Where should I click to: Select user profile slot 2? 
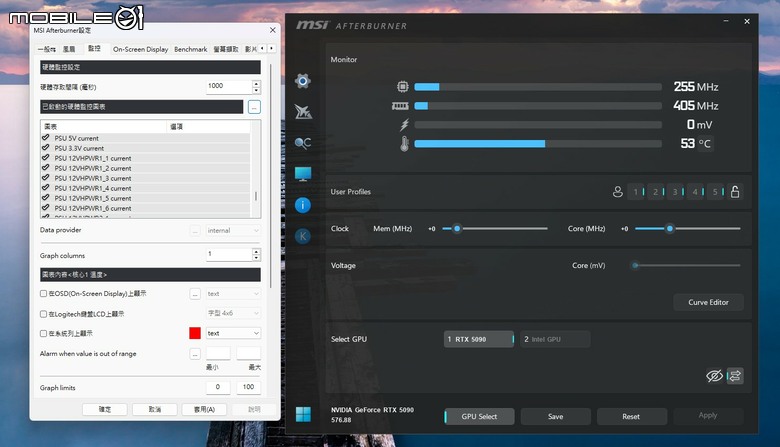click(656, 192)
